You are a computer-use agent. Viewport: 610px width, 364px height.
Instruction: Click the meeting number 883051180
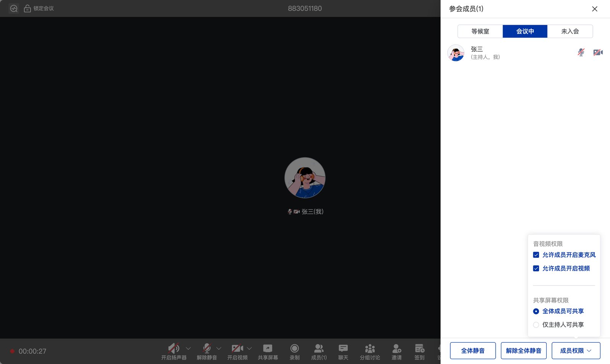coord(305,8)
